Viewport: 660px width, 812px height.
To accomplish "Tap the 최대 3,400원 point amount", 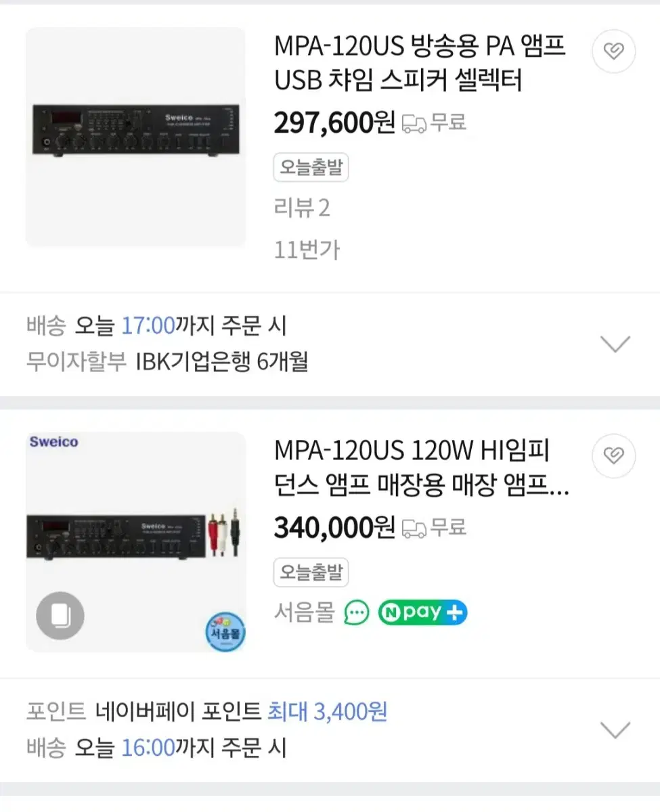I will click(328, 712).
